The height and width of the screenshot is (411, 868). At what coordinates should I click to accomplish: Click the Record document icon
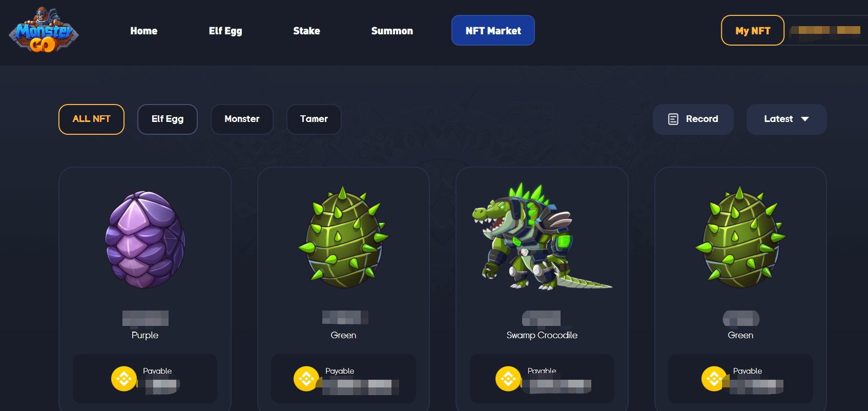tap(673, 119)
